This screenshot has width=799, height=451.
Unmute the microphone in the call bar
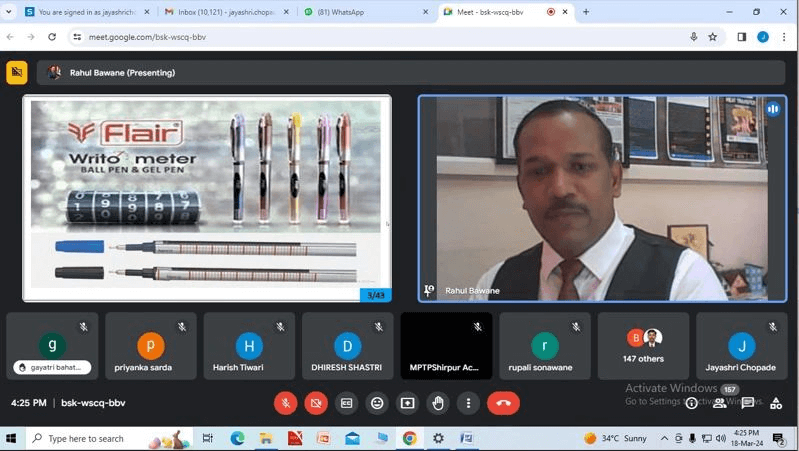285,403
